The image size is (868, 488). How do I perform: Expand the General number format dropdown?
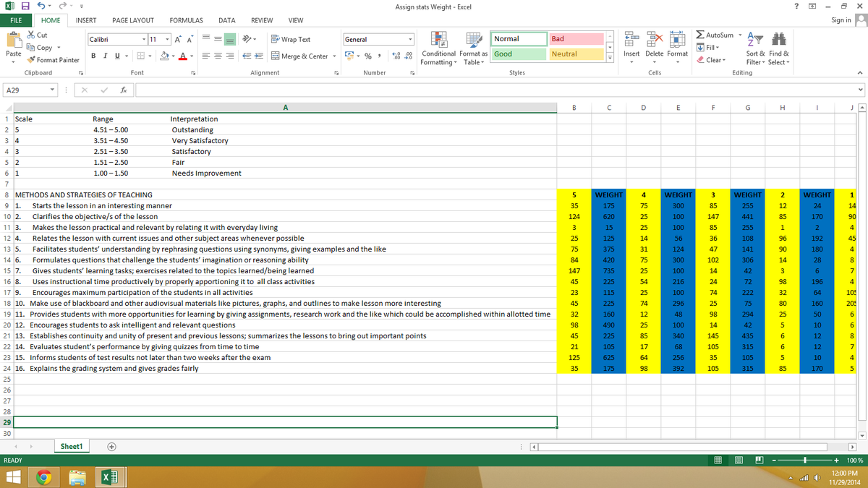point(411,39)
